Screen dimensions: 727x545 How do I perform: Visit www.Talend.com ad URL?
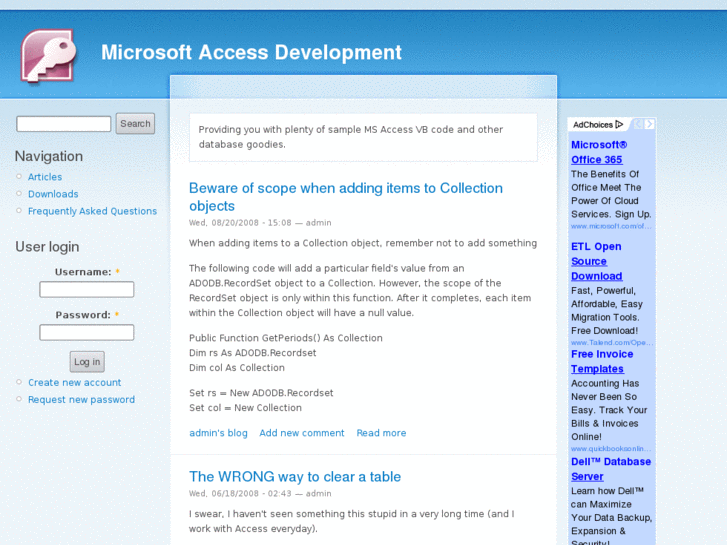click(612, 342)
